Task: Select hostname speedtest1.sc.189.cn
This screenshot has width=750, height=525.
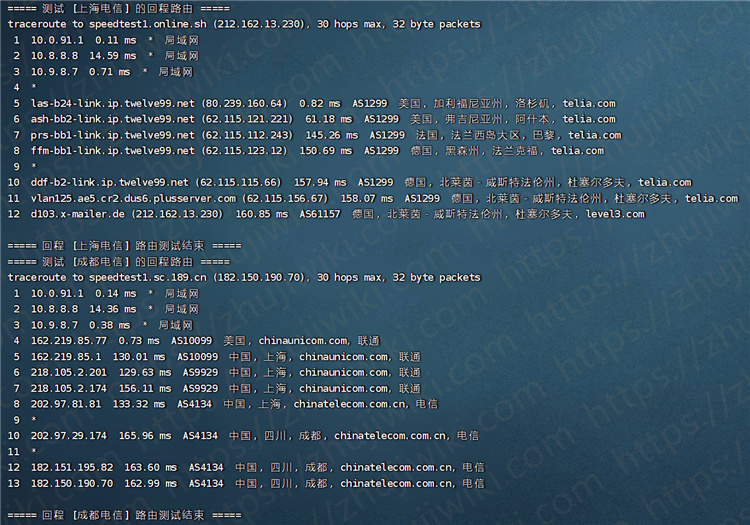Action: [148, 277]
